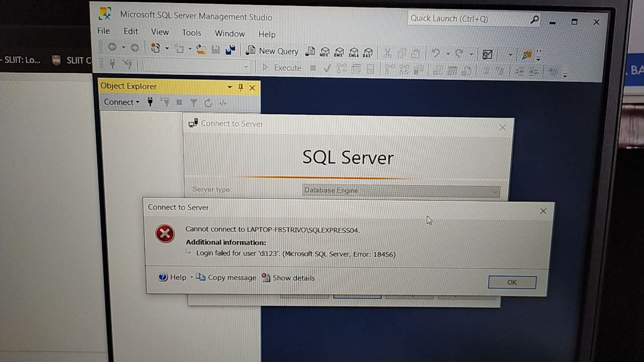This screenshot has width=644, height=362.
Task: Open the Help menu
Action: (267, 34)
